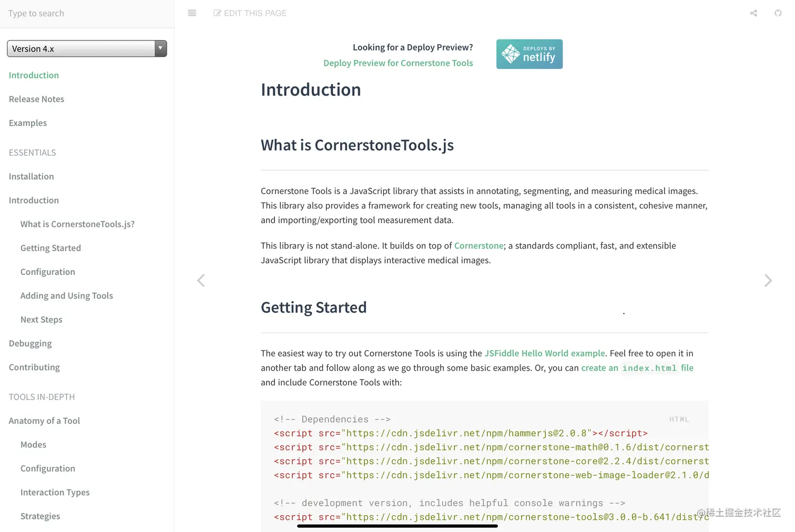This screenshot has width=795, height=532.
Task: Open the GitHub repository icon
Action: pyautogui.click(x=778, y=13)
